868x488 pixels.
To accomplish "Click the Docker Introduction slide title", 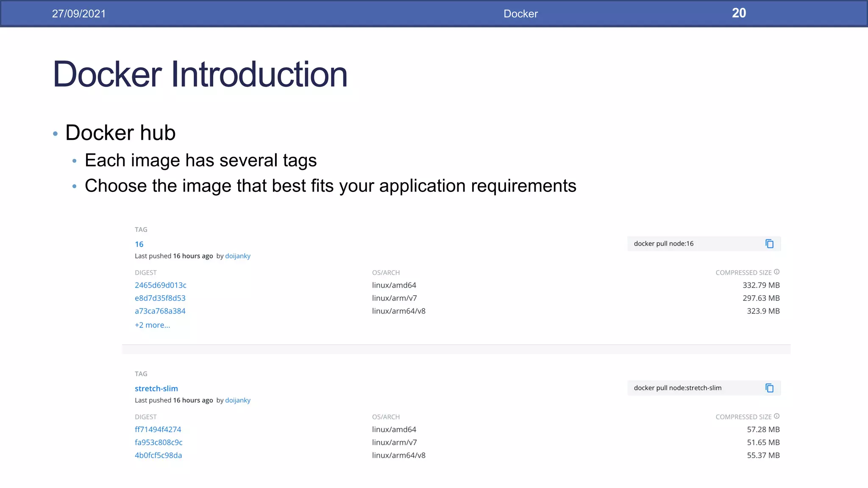I will tap(200, 74).
